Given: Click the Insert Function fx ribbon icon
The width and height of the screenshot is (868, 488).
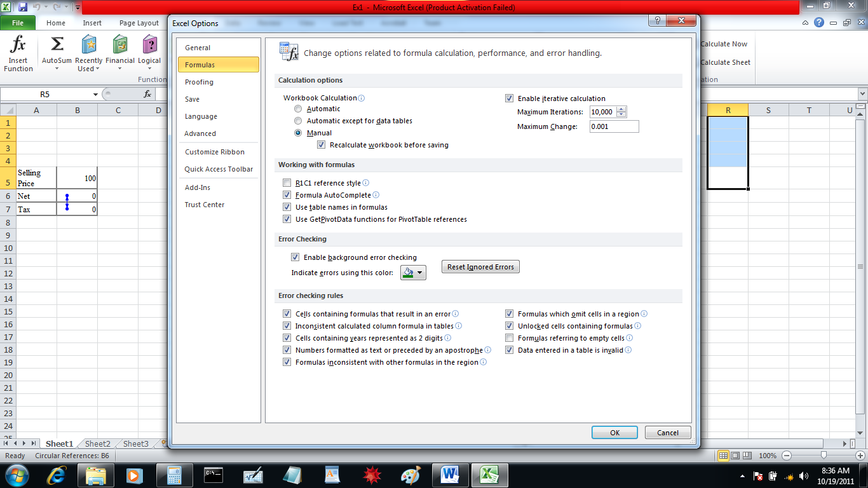Looking at the screenshot, I should [x=18, y=44].
